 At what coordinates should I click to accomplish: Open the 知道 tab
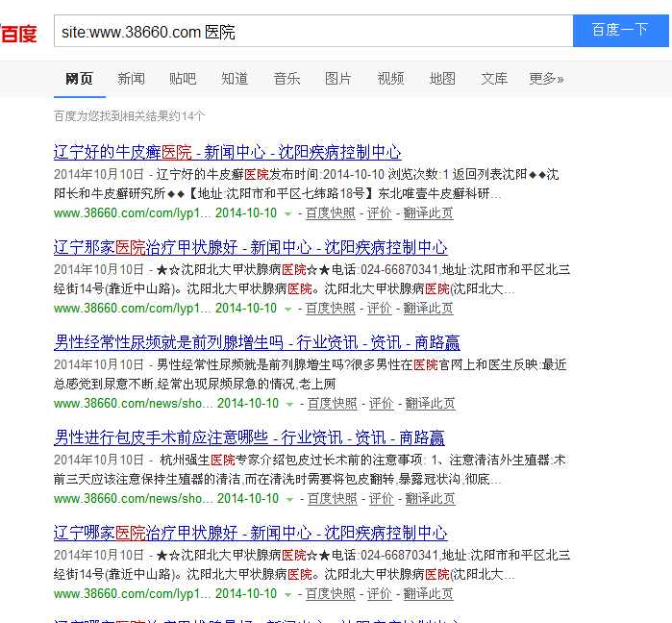(235, 79)
